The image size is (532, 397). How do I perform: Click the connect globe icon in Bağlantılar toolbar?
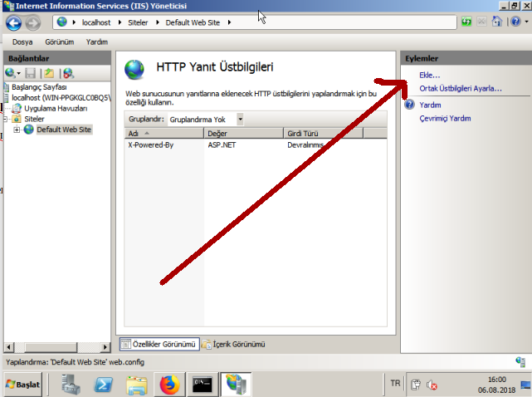pyautogui.click(x=11, y=73)
